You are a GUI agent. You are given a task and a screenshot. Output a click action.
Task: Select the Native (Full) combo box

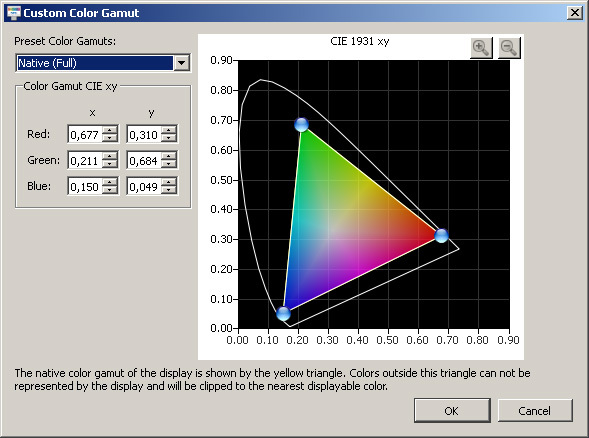(x=103, y=63)
